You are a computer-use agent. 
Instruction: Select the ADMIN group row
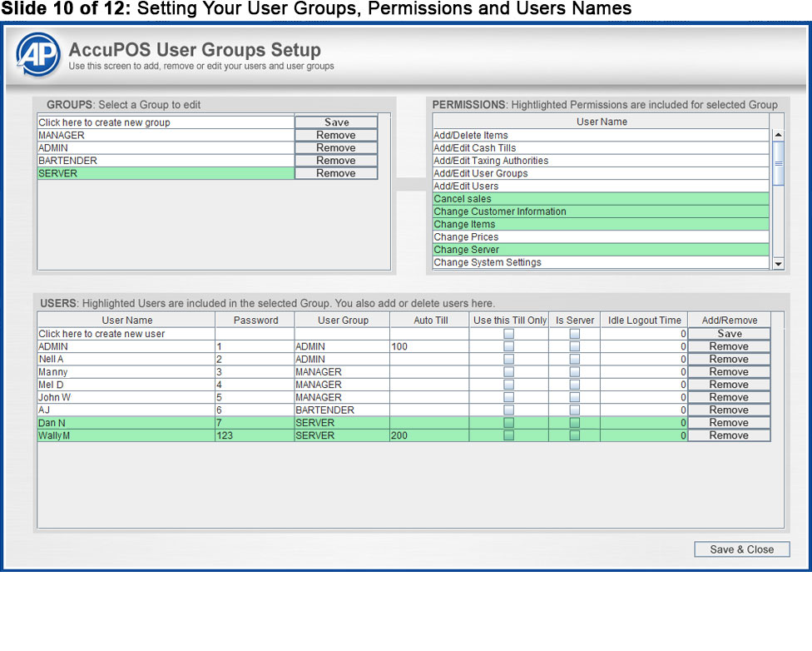pos(166,147)
